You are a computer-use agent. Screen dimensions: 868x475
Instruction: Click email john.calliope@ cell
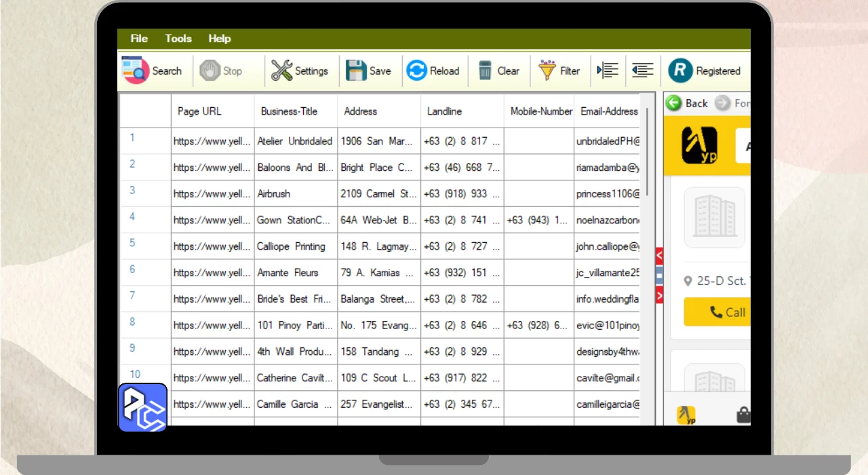[607, 246]
